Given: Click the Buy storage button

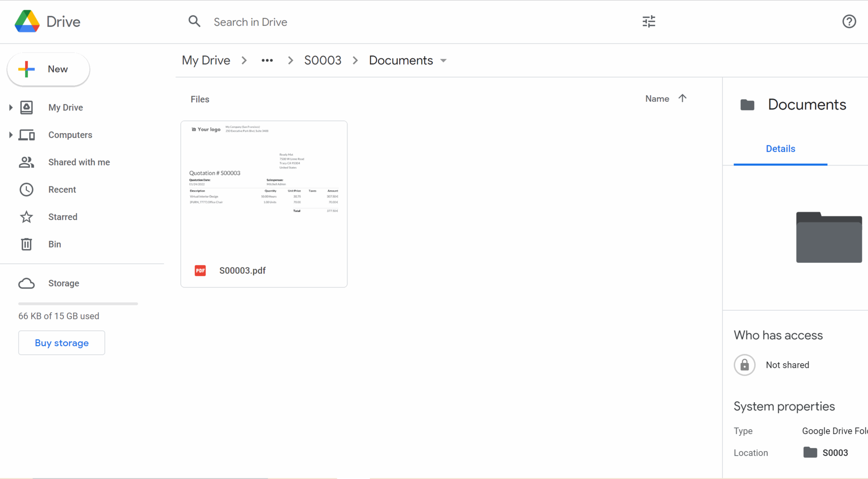Looking at the screenshot, I should (62, 343).
